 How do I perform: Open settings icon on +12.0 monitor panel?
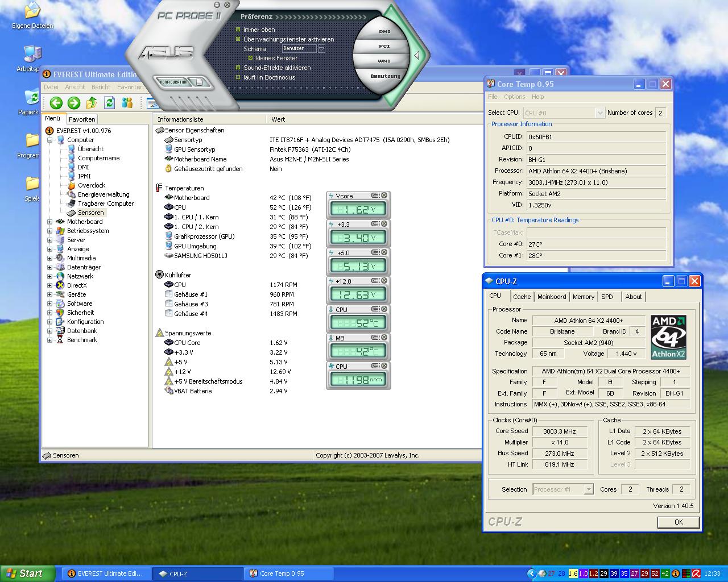tap(375, 281)
